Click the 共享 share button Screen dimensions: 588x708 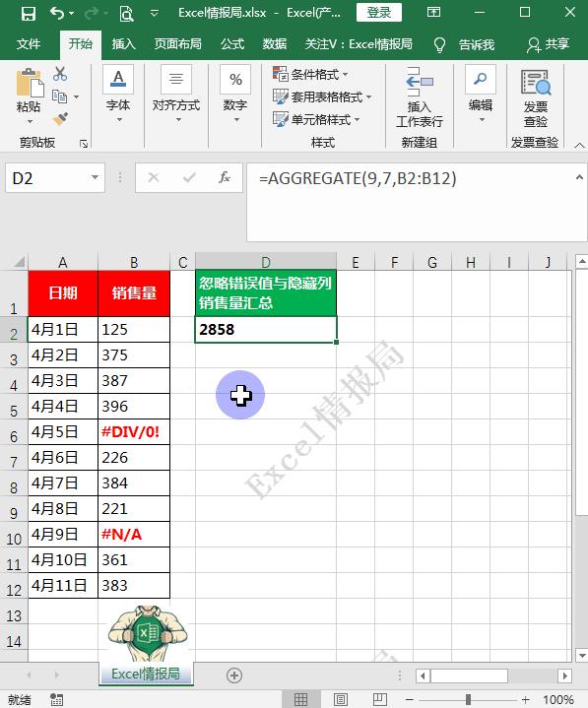coord(548,44)
